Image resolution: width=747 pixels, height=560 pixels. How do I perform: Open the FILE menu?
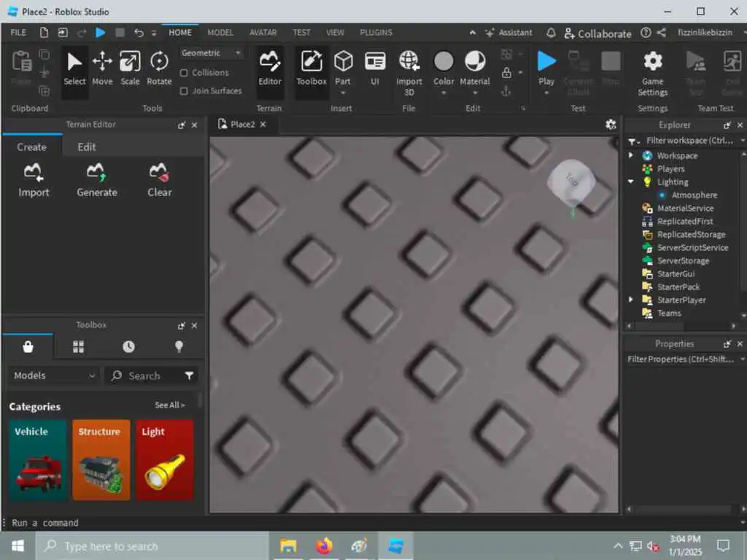[x=18, y=33]
